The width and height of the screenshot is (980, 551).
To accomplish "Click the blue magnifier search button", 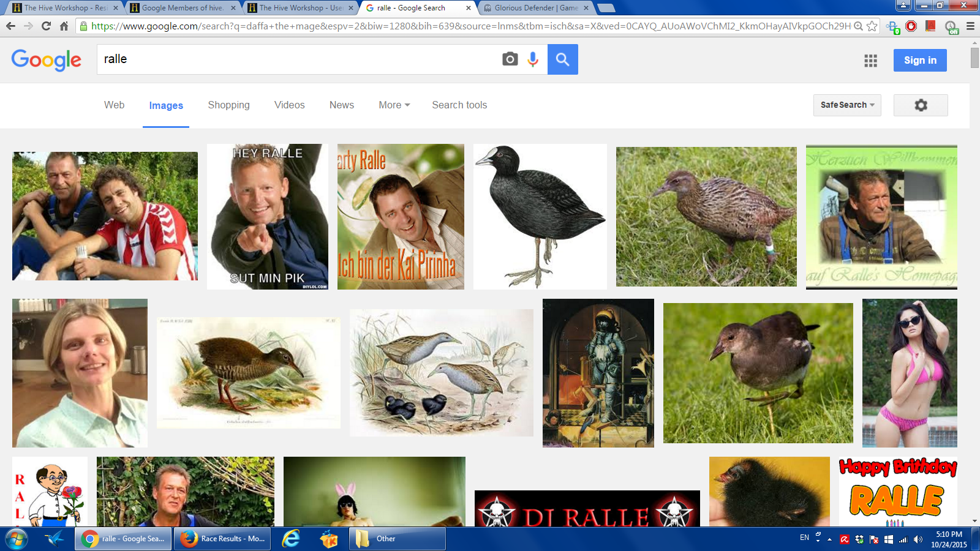I will click(x=562, y=59).
